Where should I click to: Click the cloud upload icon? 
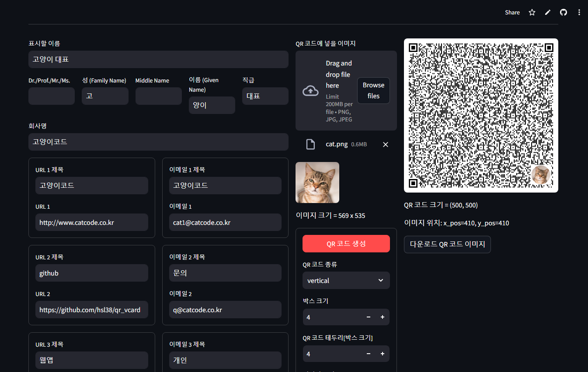click(310, 91)
